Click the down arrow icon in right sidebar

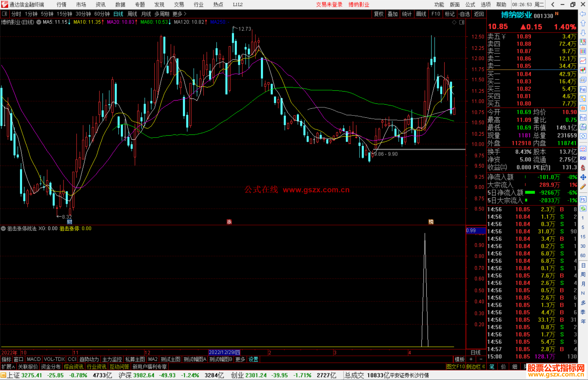[583, 33]
